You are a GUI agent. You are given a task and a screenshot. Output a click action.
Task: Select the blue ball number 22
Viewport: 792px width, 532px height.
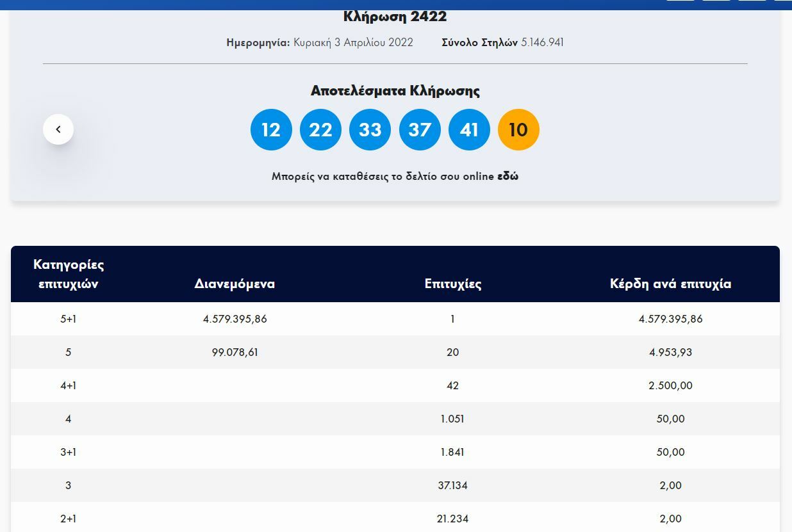click(x=320, y=130)
